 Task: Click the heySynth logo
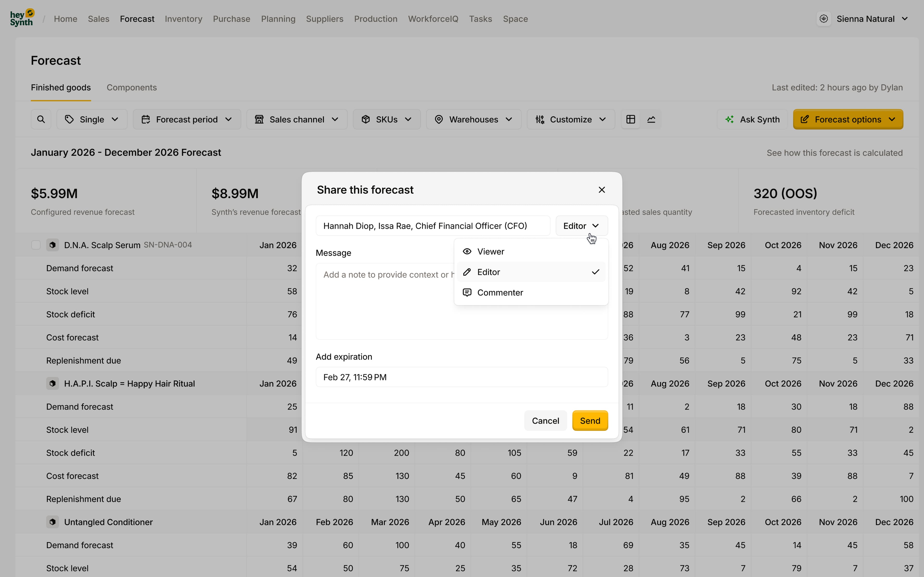pyautogui.click(x=22, y=18)
